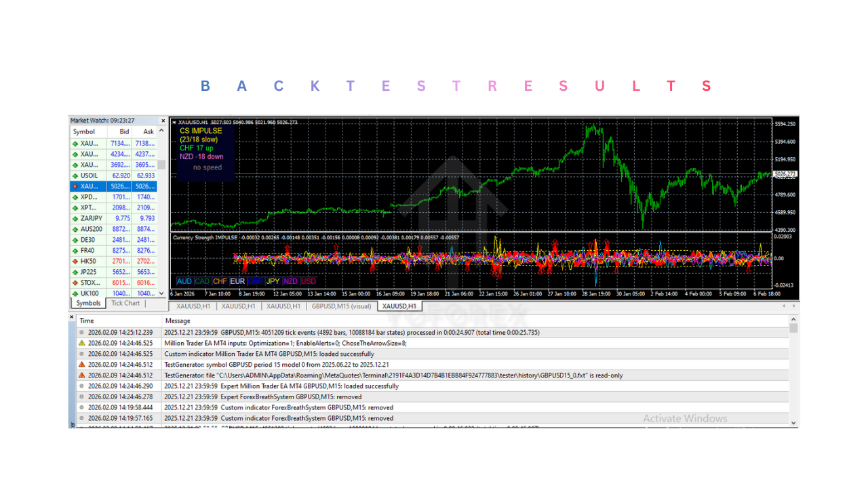Click the red down arrow icon beside HK50
The width and height of the screenshot is (868, 488).
tap(74, 261)
